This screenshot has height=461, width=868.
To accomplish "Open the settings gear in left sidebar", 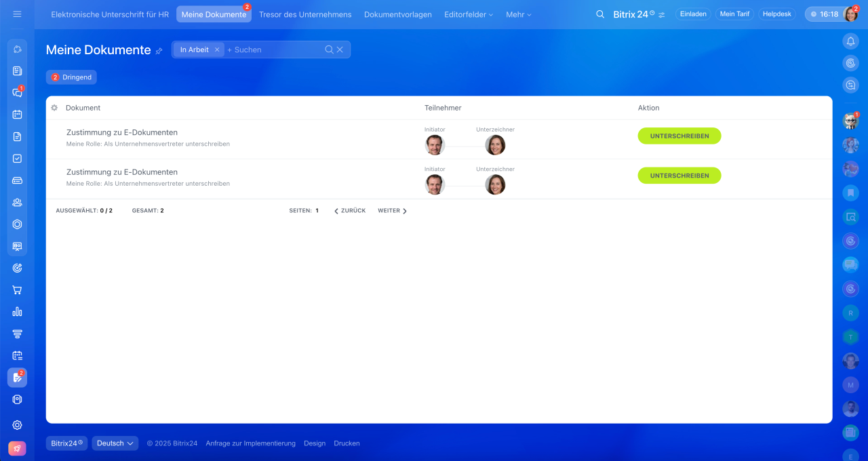I will click(x=18, y=425).
